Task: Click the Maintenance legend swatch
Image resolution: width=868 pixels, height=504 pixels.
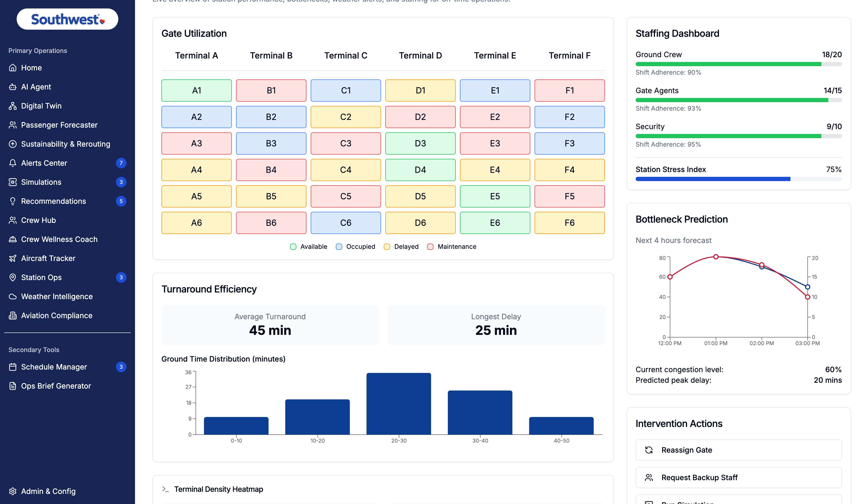Action: click(430, 247)
